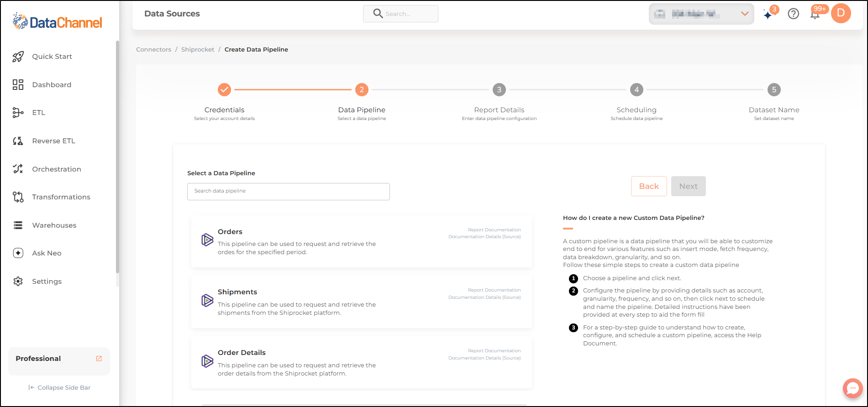Viewport: 868px width, 407px height.
Task: Click the Create Data Pipeline breadcrumb text
Action: tap(256, 49)
